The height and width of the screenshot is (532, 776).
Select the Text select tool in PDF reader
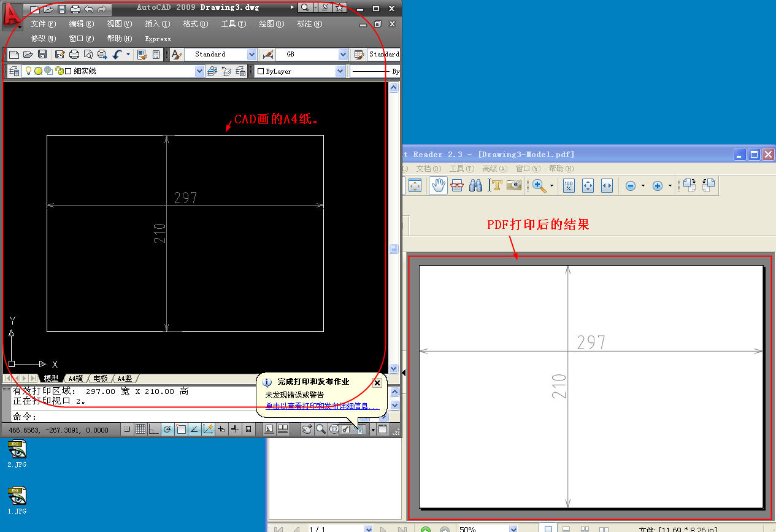click(x=495, y=185)
